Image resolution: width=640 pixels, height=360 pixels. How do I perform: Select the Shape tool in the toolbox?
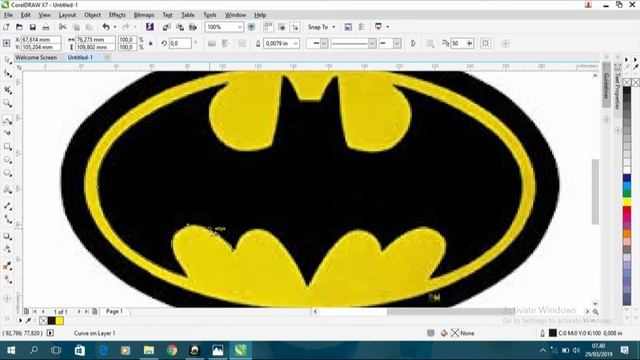click(7, 74)
